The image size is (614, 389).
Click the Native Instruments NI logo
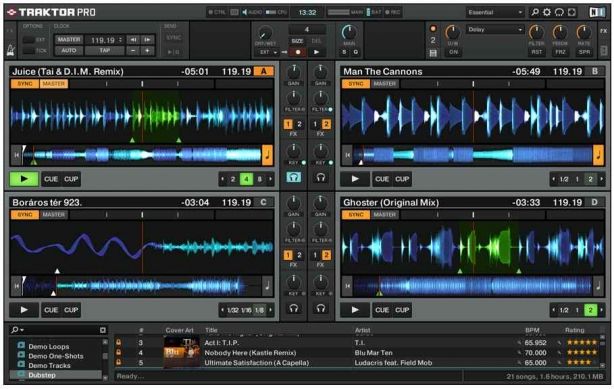coord(597,12)
